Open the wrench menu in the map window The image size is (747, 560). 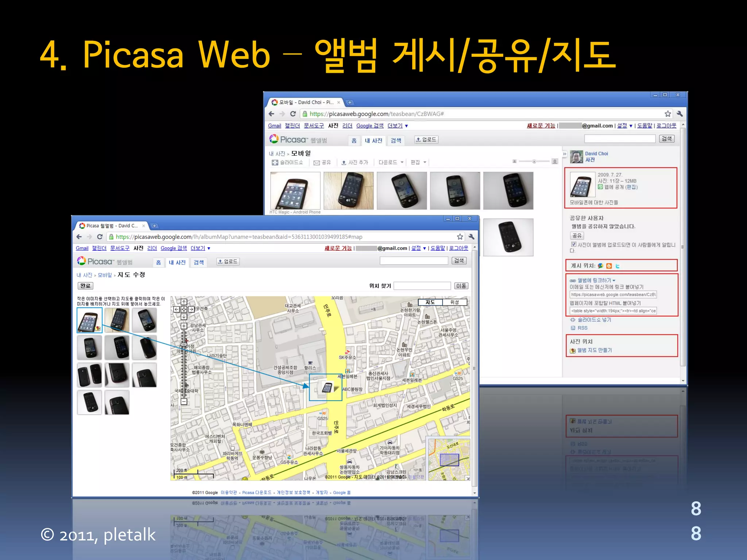pyautogui.click(x=471, y=237)
